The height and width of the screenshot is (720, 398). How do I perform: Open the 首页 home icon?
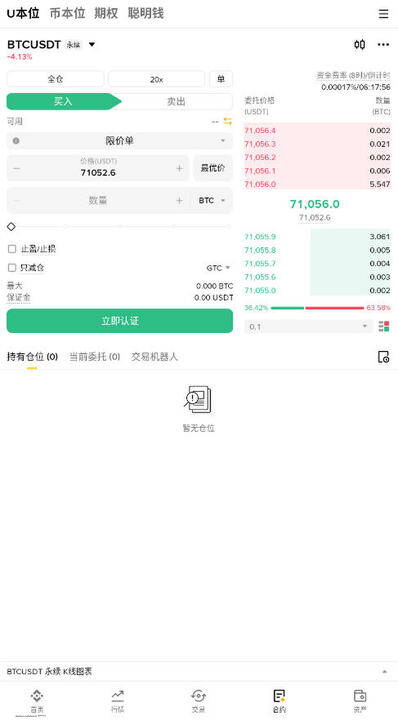[x=37, y=695]
